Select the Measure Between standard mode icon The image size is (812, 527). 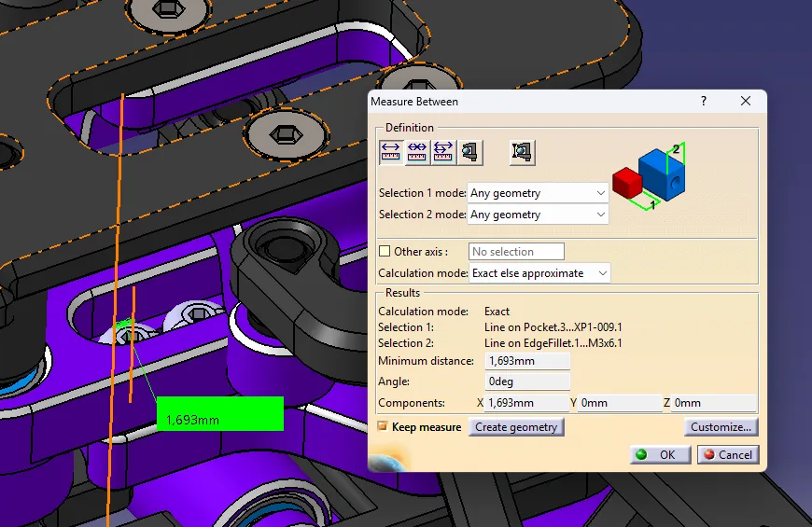(390, 152)
